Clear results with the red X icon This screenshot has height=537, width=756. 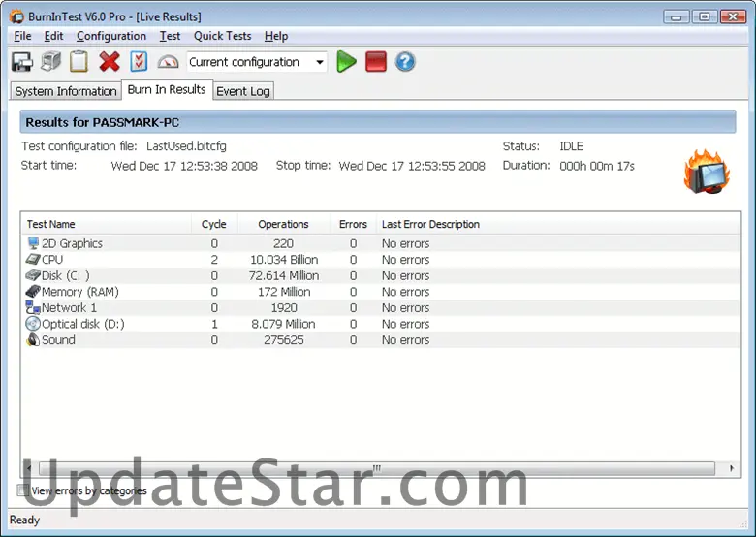pos(110,62)
